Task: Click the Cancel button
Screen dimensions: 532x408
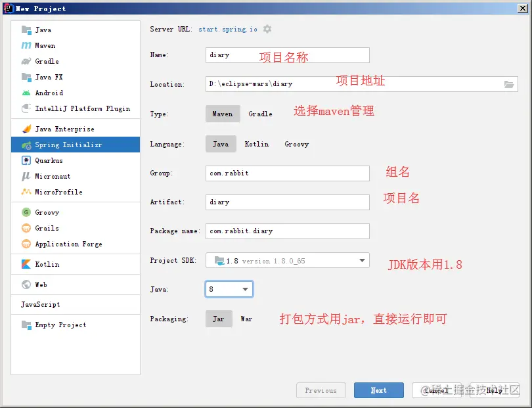Action: (437, 390)
